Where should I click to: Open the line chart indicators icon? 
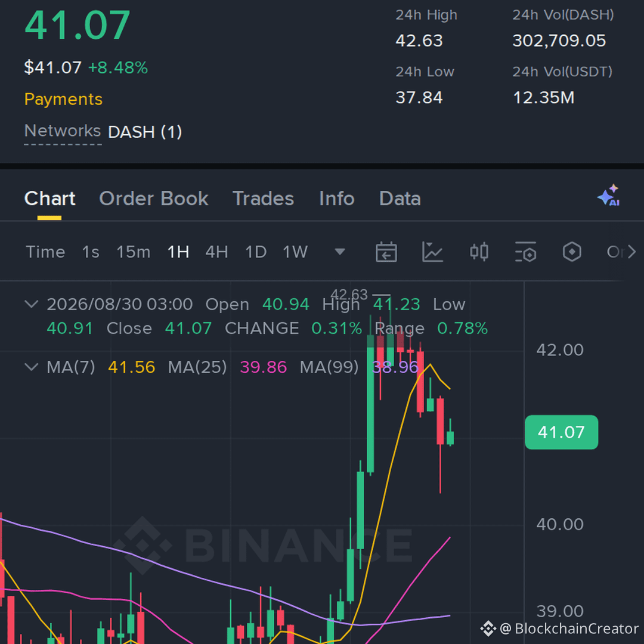tap(432, 252)
